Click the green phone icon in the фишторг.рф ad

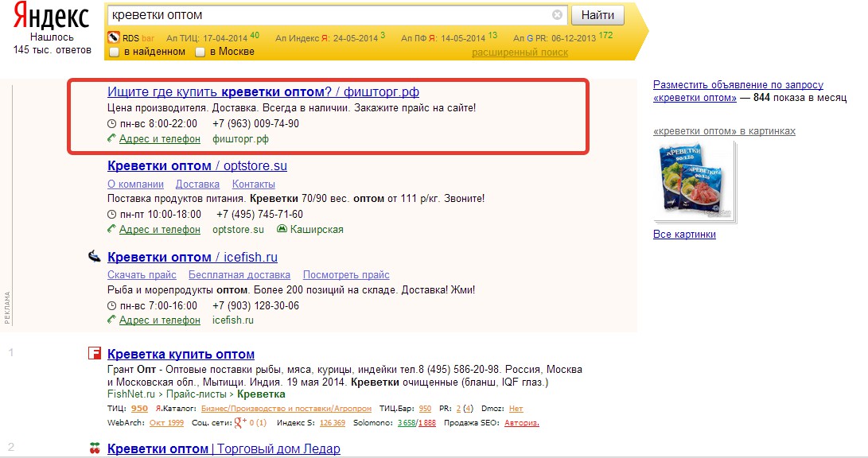pyautogui.click(x=111, y=138)
